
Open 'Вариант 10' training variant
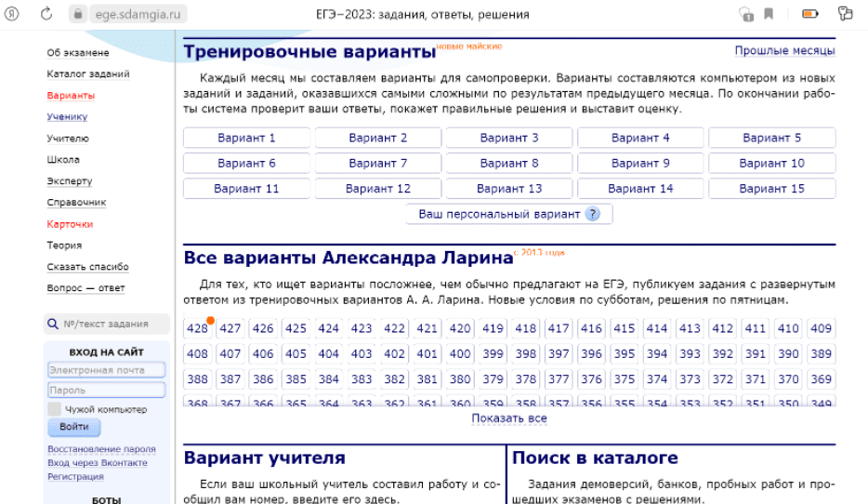[771, 164]
